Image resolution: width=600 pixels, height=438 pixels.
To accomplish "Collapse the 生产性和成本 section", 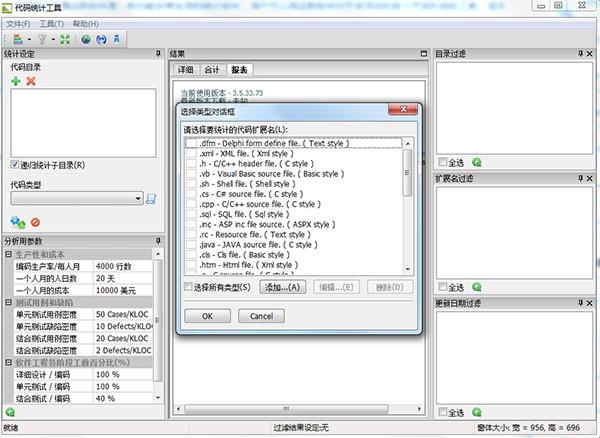I will (9, 254).
